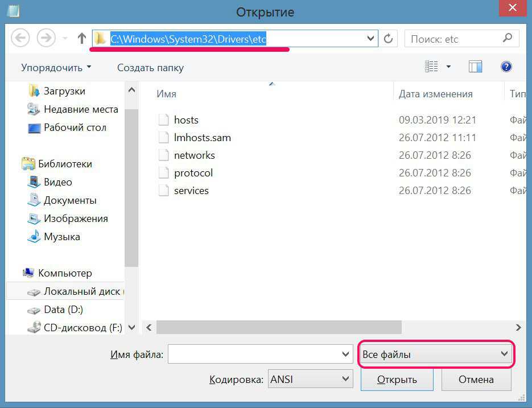Select 'Рабочий стол' in navigation pane
532x408 pixels.
pyautogui.click(x=75, y=127)
